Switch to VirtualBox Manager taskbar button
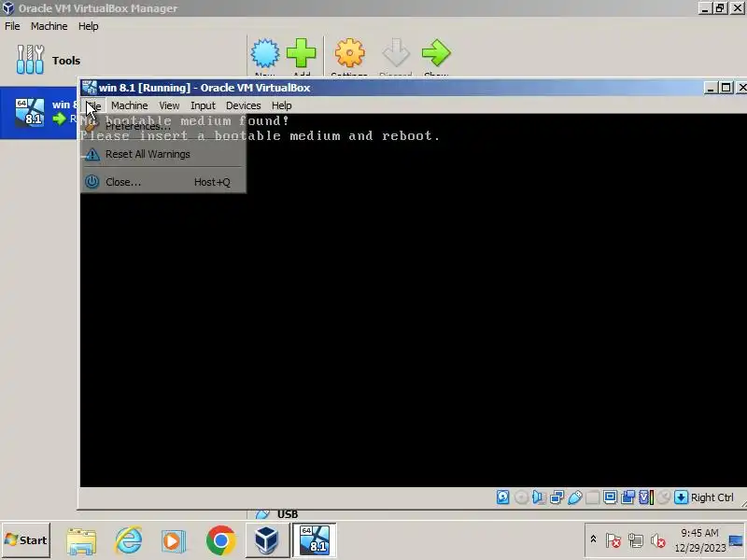 click(267, 540)
